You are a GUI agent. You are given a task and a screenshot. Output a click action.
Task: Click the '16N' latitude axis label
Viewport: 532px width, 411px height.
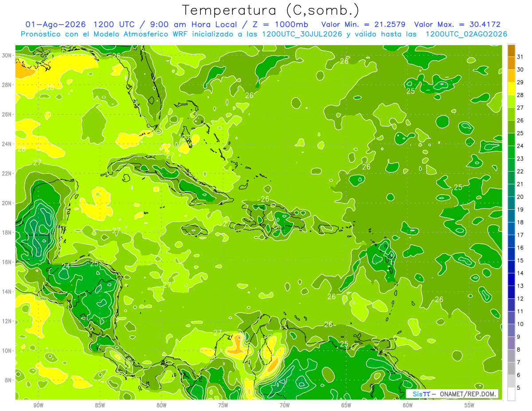coord(7,262)
